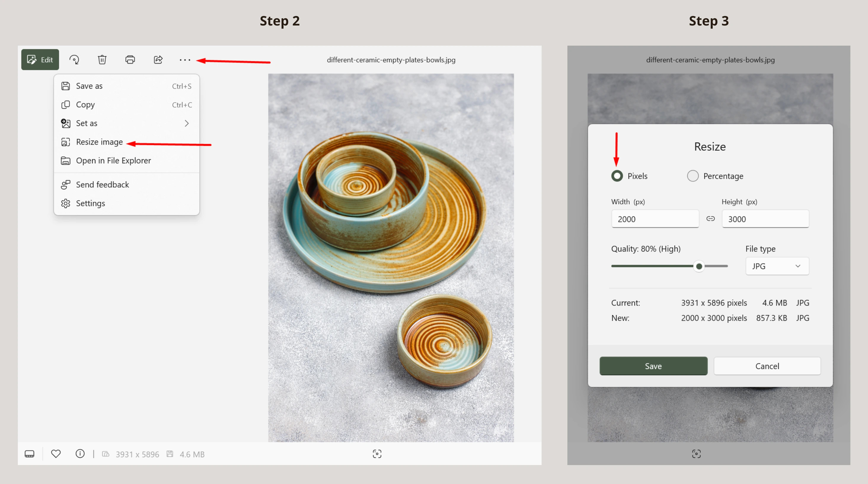This screenshot has height=484, width=868.
Task: Select Open in File Explorer
Action: click(x=127, y=161)
